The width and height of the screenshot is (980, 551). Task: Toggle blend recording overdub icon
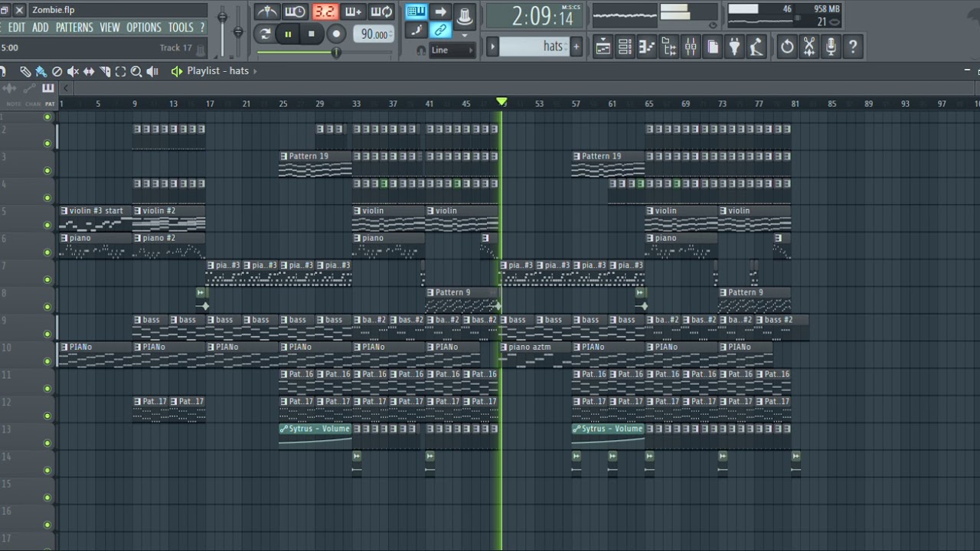tap(353, 11)
